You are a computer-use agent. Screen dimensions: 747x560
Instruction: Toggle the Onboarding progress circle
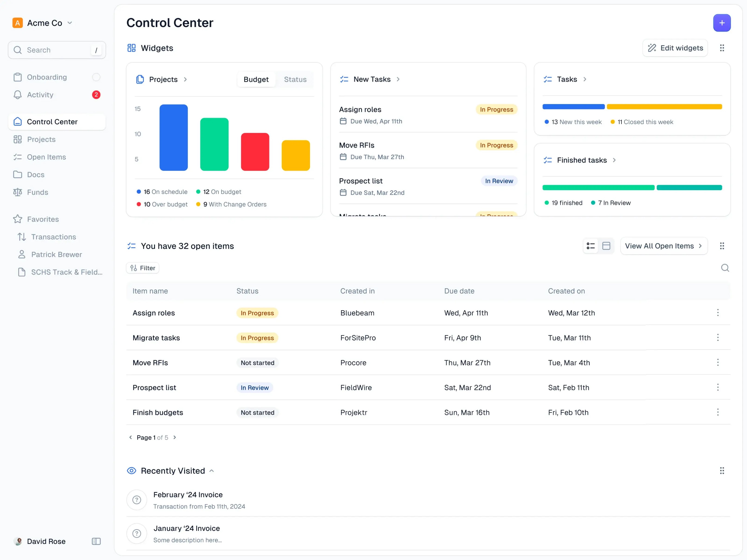click(96, 77)
